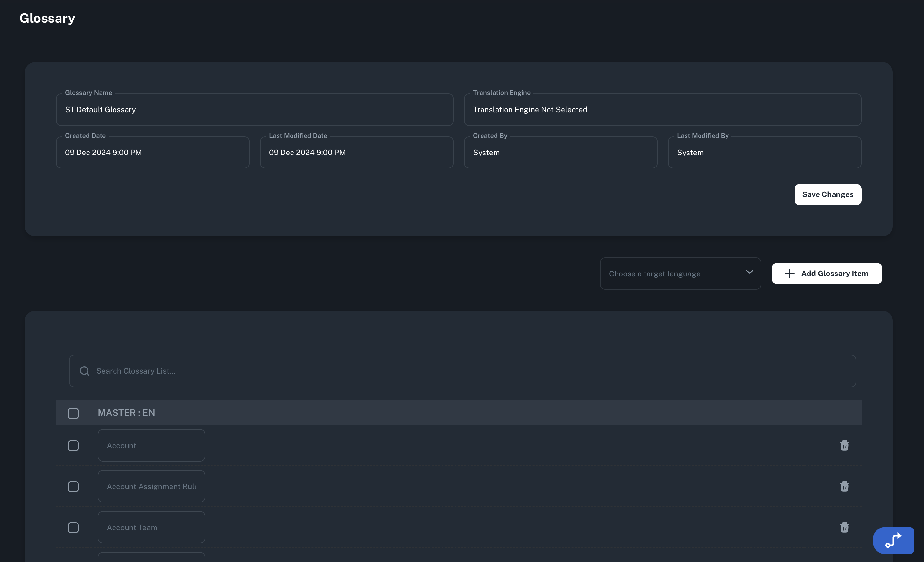Viewport: 924px width, 562px height.
Task: Open the blue route arrow widget
Action: (893, 540)
